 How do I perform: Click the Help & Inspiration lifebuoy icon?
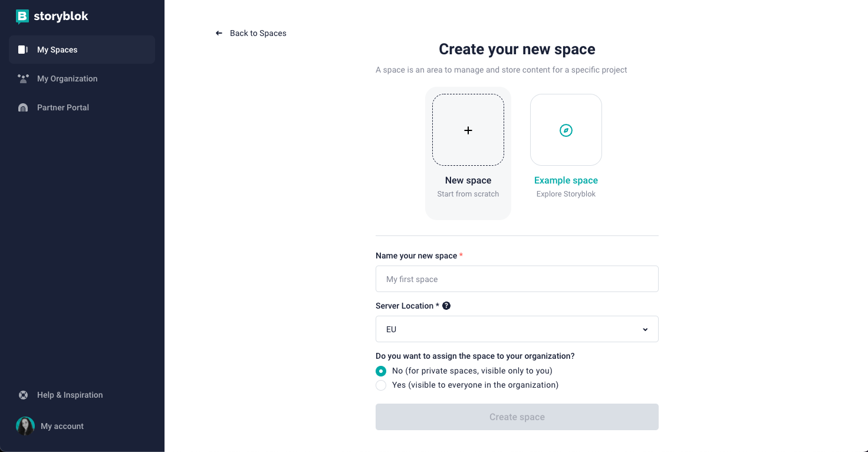pyautogui.click(x=22, y=395)
